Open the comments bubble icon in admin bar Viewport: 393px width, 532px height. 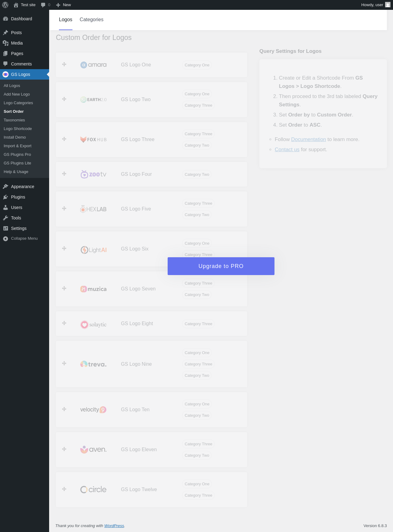point(43,5)
